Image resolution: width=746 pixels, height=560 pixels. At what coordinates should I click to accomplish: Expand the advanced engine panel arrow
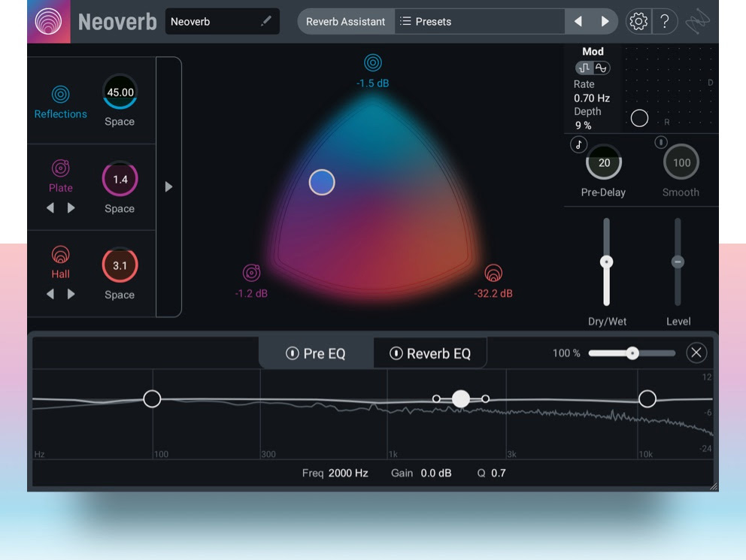click(168, 187)
